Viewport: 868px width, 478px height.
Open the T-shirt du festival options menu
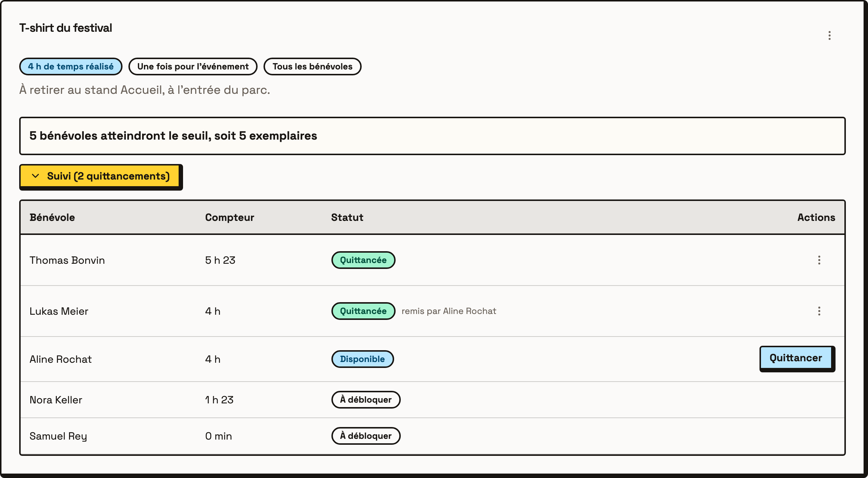coord(829,35)
